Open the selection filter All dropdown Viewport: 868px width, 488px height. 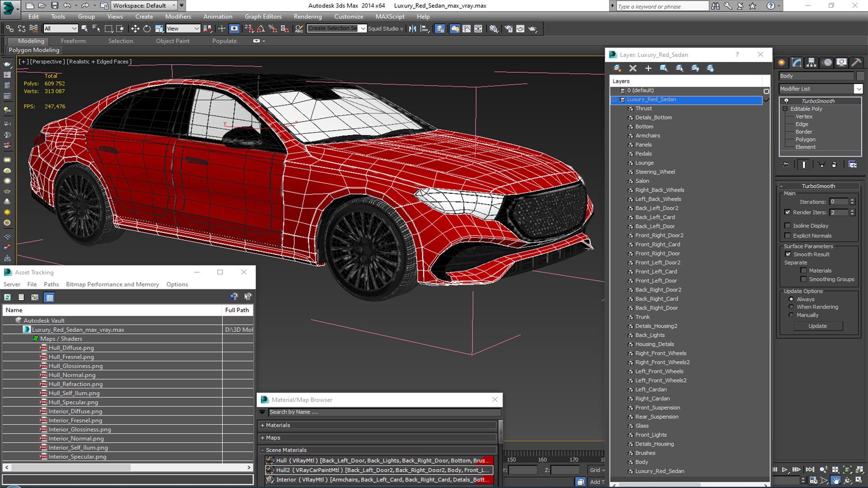pyautogui.click(x=61, y=28)
